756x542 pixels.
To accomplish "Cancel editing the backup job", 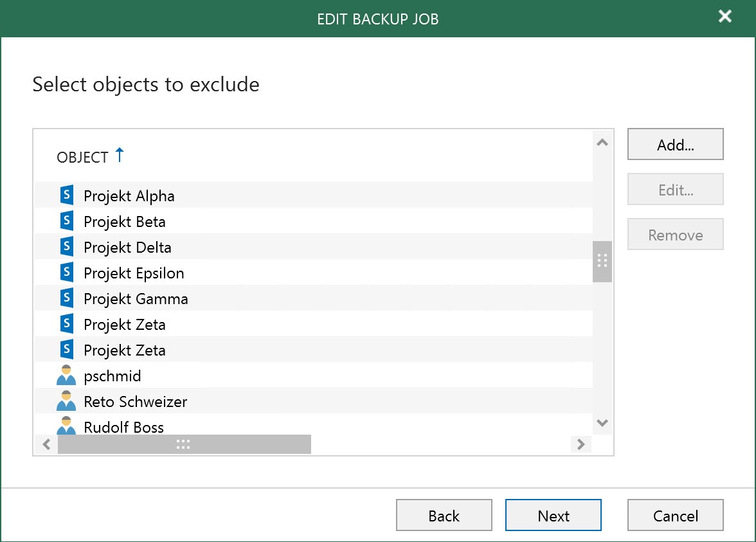I will [x=675, y=515].
